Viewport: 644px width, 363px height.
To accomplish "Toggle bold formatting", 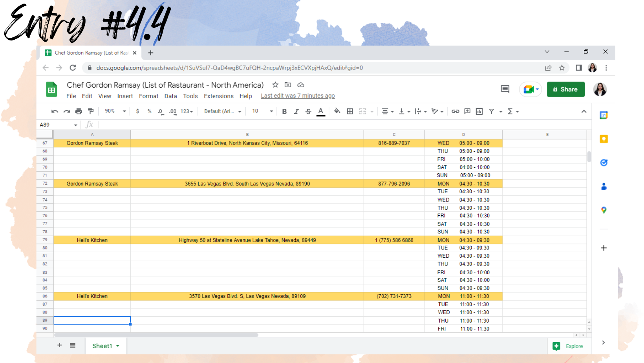I will [x=284, y=112].
